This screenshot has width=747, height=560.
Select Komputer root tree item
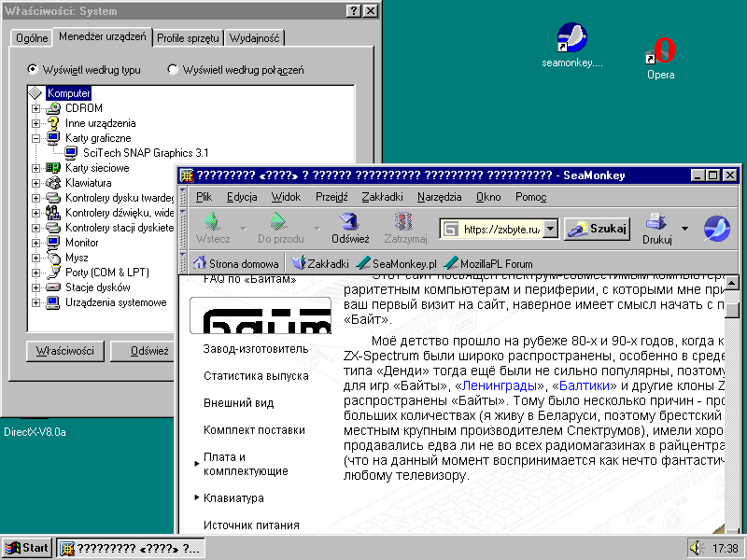tap(68, 92)
